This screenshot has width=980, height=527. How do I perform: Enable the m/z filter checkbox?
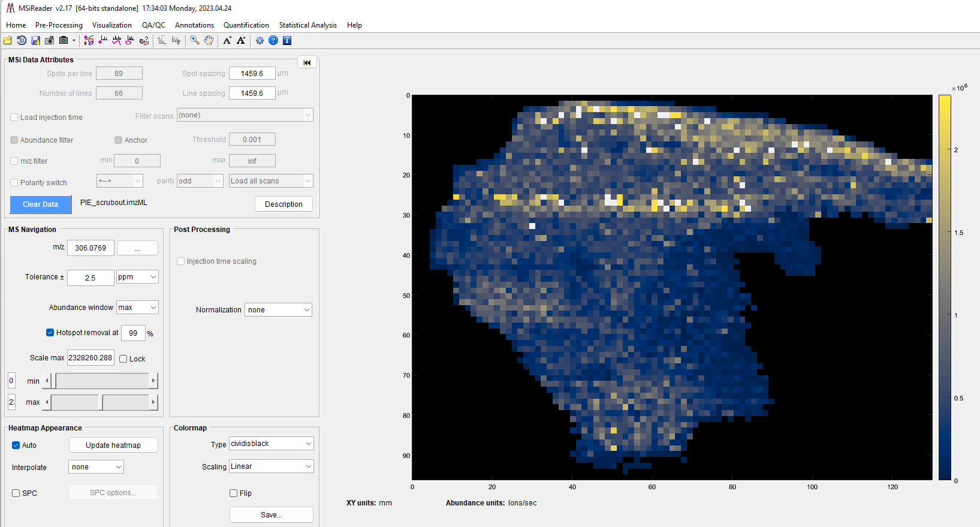14,161
